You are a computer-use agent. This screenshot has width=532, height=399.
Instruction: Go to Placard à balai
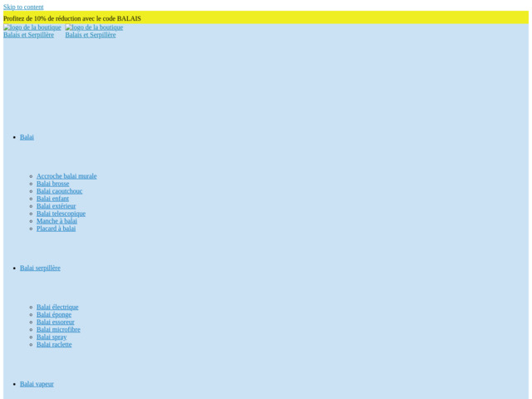56,229
